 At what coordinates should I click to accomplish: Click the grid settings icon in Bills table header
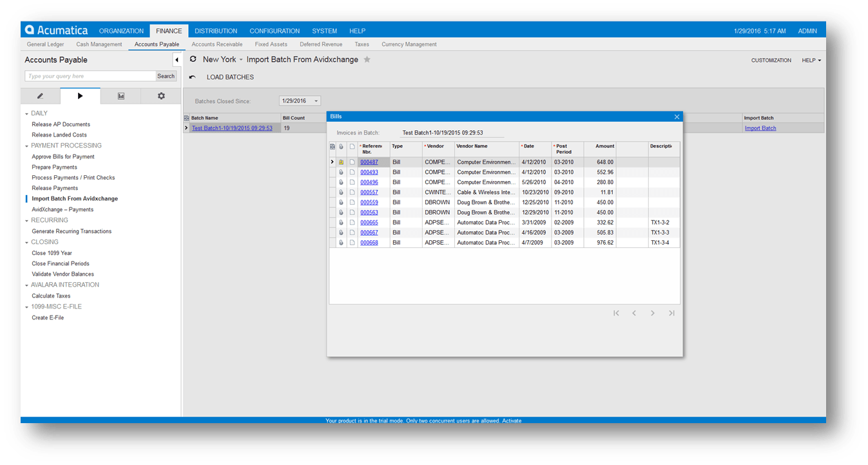(x=333, y=146)
